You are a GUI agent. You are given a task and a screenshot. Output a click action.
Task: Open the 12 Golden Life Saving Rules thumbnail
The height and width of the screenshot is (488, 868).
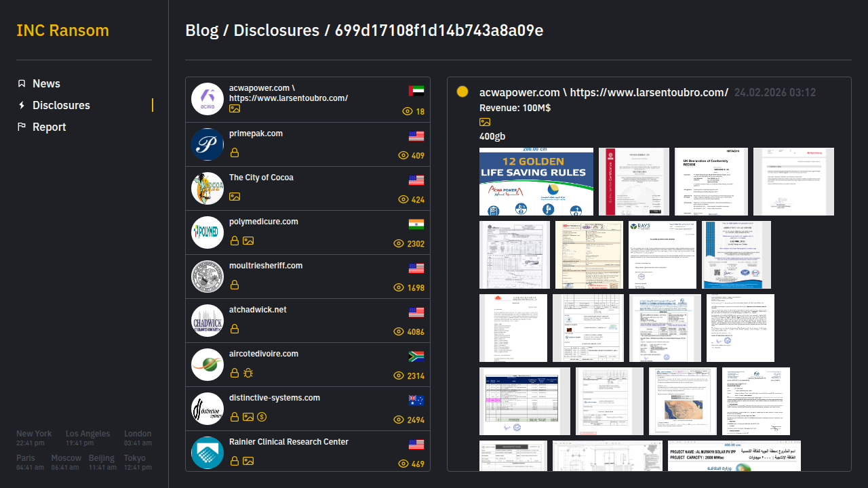coord(536,182)
